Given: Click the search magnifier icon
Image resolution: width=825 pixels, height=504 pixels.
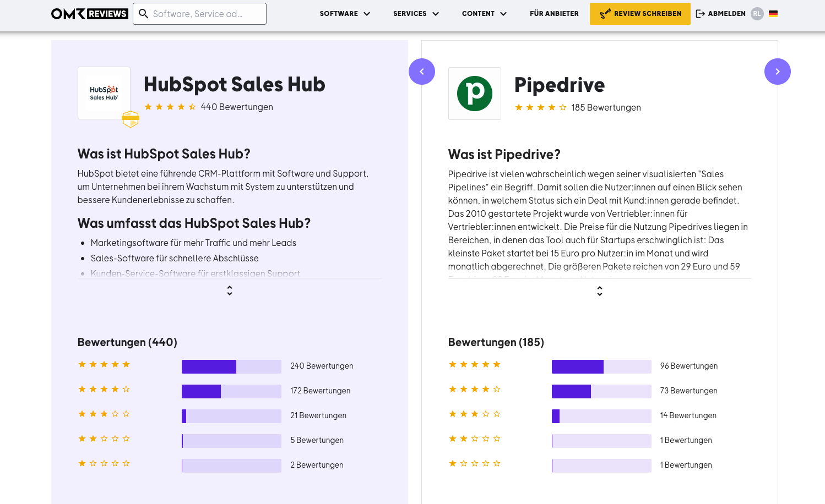Looking at the screenshot, I should coord(143,14).
